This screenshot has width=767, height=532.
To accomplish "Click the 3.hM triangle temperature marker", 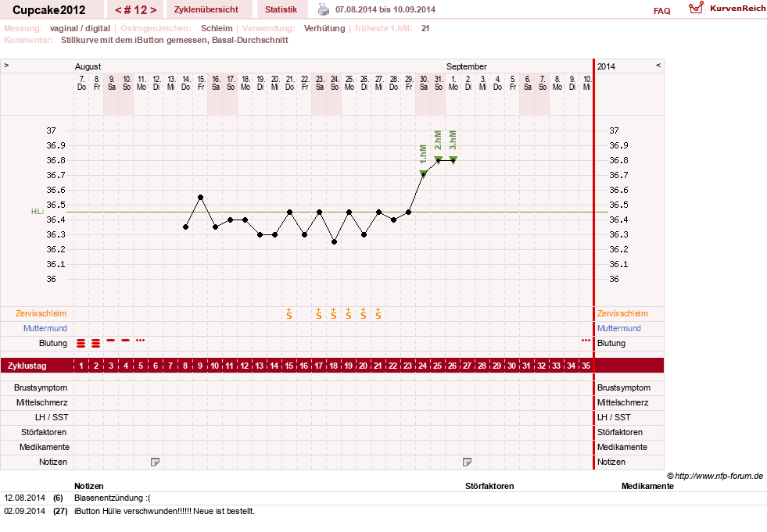I will click(x=453, y=159).
